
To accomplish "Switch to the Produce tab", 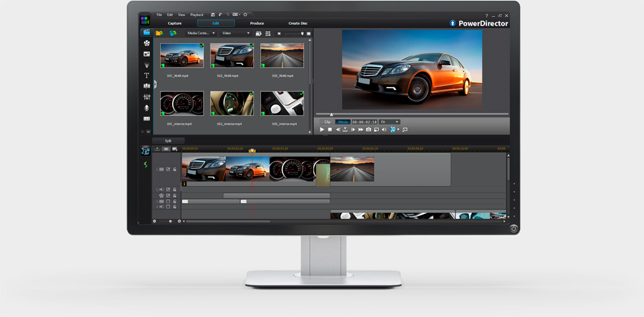I will 256,24.
